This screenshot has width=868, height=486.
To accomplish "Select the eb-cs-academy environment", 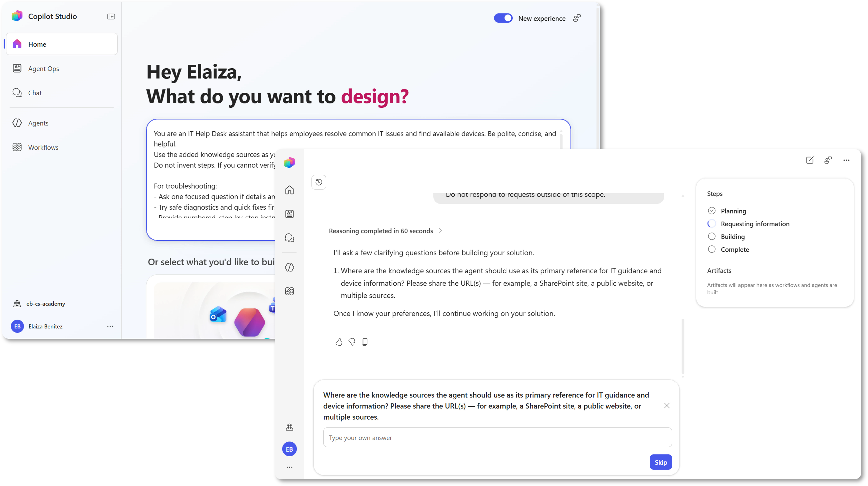I will (39, 303).
